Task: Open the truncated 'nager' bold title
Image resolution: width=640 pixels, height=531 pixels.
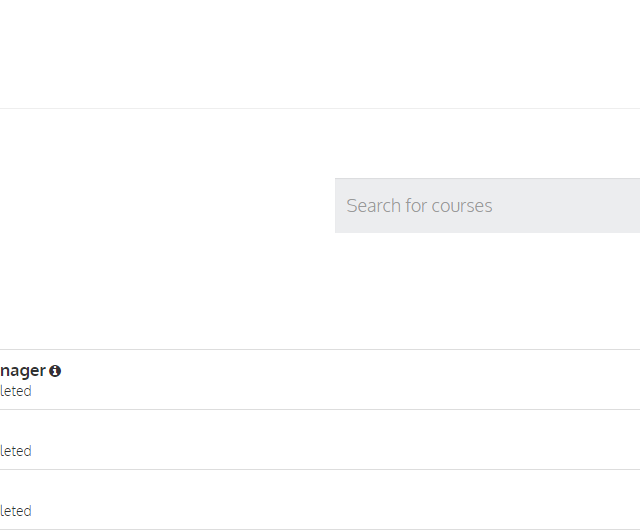Action: point(22,371)
